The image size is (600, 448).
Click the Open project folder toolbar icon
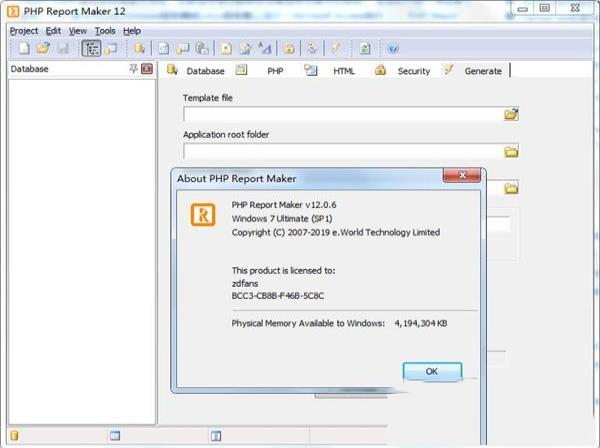click(x=43, y=49)
